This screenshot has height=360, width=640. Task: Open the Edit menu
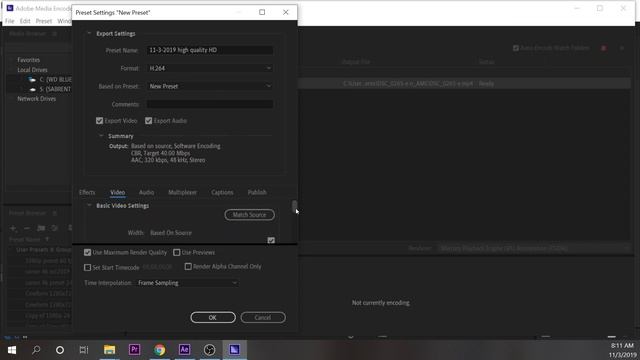pyautogui.click(x=25, y=21)
